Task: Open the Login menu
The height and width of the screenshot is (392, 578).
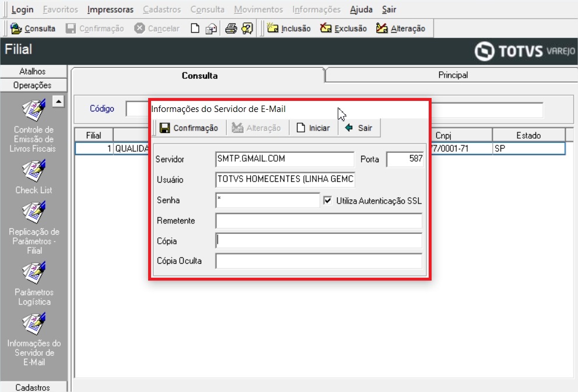Action: [x=22, y=9]
